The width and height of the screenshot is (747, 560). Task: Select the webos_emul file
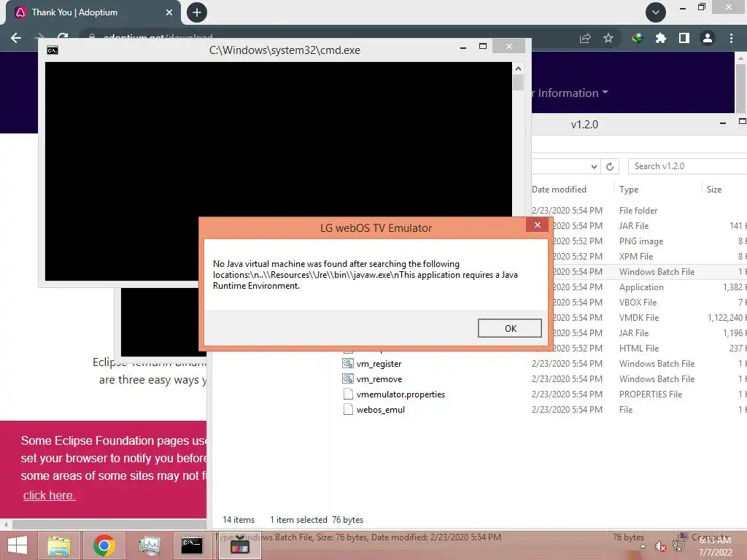[381, 410]
